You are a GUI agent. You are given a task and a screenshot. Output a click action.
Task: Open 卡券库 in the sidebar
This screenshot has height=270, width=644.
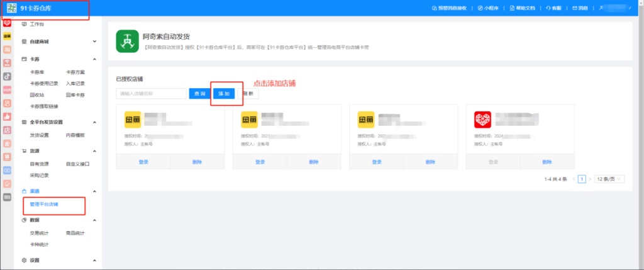(x=37, y=72)
